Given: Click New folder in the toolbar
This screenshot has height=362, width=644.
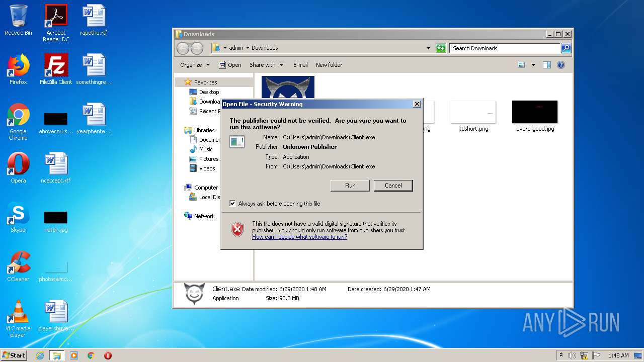Looking at the screenshot, I should (x=329, y=65).
